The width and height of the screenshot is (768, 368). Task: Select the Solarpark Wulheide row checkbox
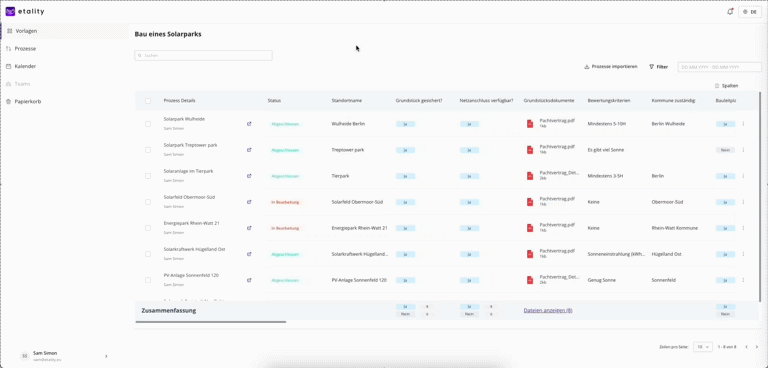click(x=148, y=124)
